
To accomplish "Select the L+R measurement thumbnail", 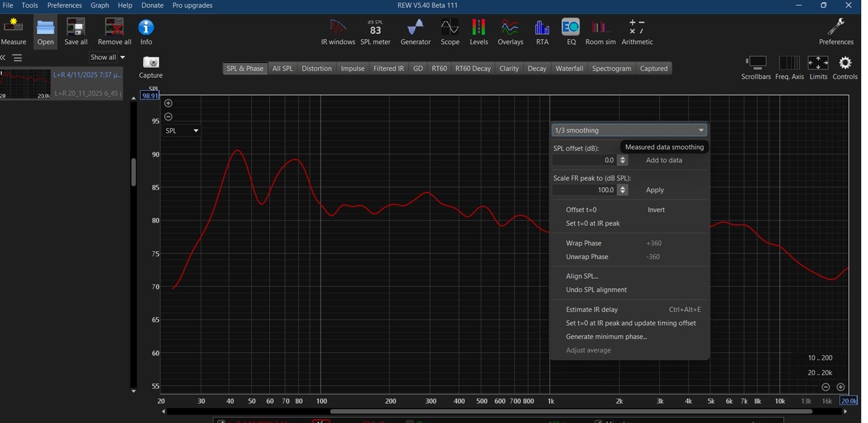I will coord(26,84).
